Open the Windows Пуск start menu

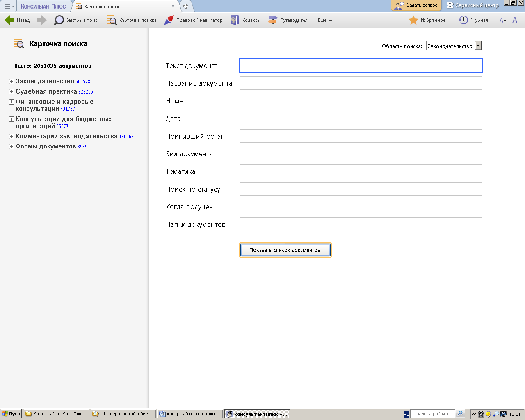[11, 414]
